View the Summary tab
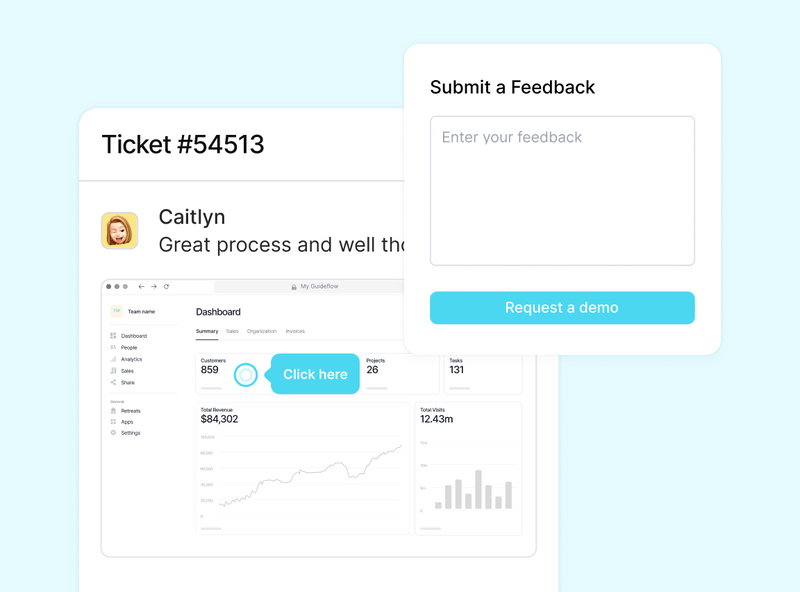800x592 pixels. pos(207,330)
